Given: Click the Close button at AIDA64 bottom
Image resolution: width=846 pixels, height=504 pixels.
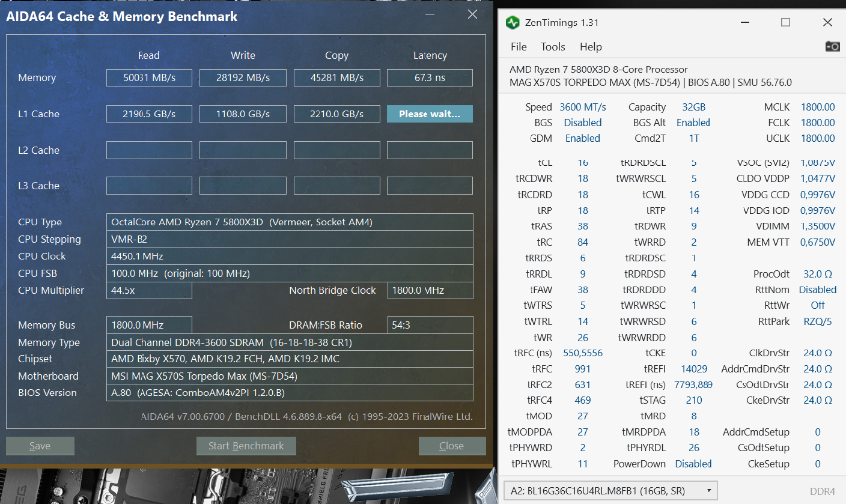Looking at the screenshot, I should click(x=452, y=446).
